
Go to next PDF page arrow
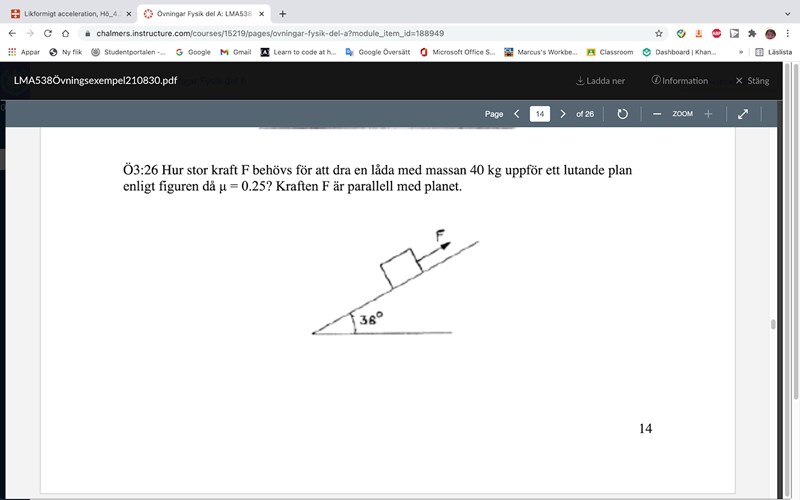point(563,114)
